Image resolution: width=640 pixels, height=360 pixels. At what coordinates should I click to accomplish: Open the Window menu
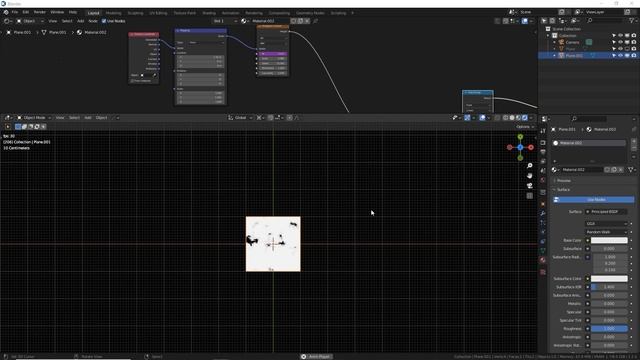click(57, 12)
